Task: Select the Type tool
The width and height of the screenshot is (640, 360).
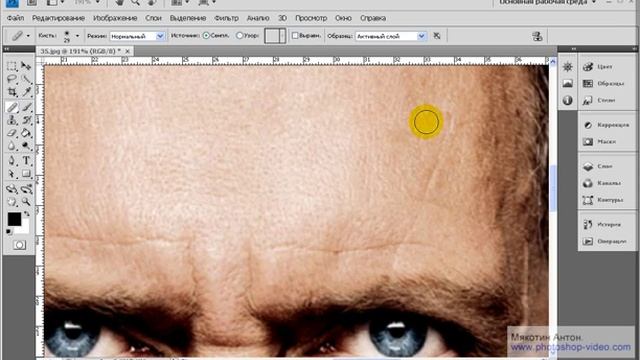Action: [x=27, y=161]
